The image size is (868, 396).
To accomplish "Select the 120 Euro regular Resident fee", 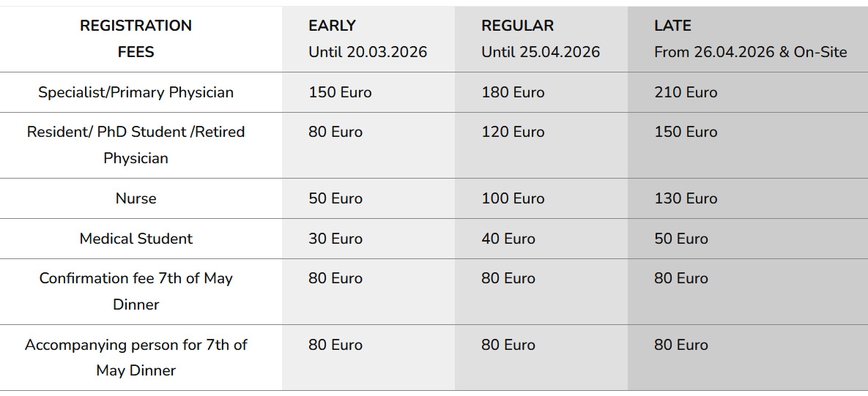I will (513, 132).
